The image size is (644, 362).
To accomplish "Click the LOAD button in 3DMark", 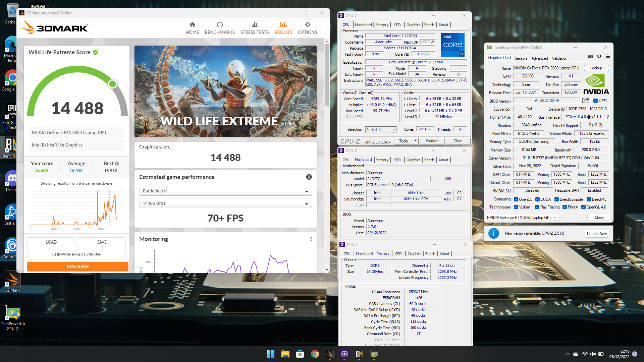I will pos(51,242).
